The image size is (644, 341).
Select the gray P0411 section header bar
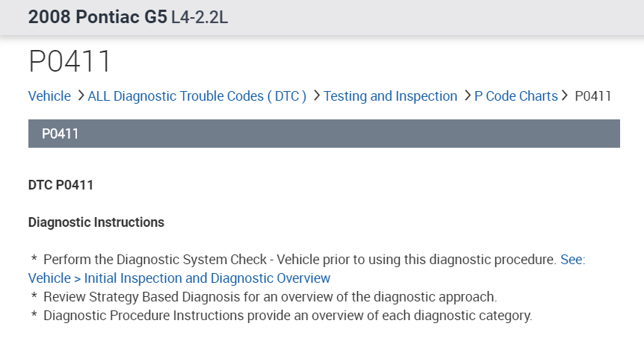(323, 134)
